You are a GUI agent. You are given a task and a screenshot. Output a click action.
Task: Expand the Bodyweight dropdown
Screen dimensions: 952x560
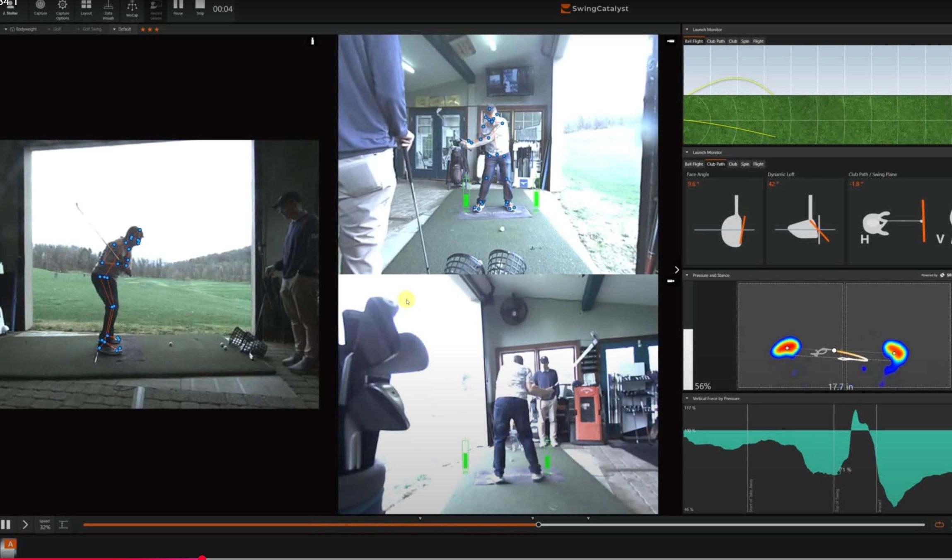21,29
